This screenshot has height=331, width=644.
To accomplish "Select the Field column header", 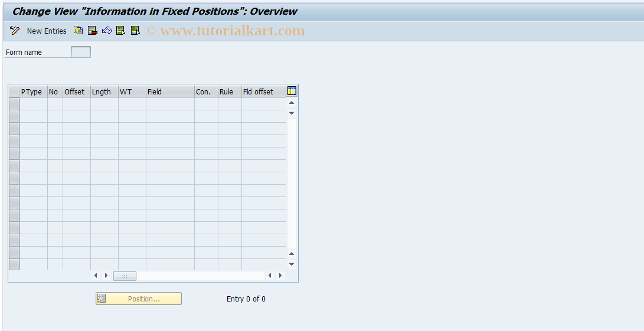I will tap(170, 91).
